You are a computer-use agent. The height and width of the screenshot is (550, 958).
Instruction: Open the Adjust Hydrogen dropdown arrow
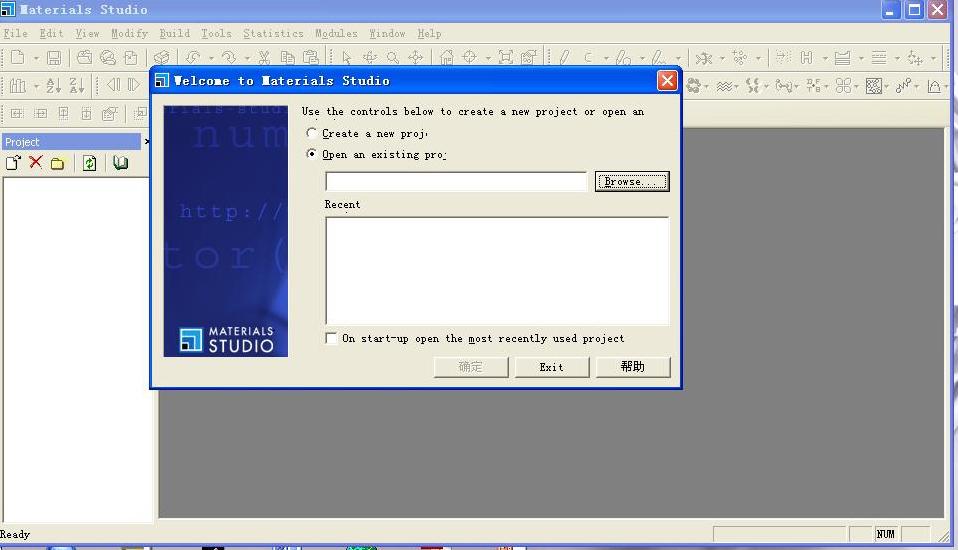(825, 58)
